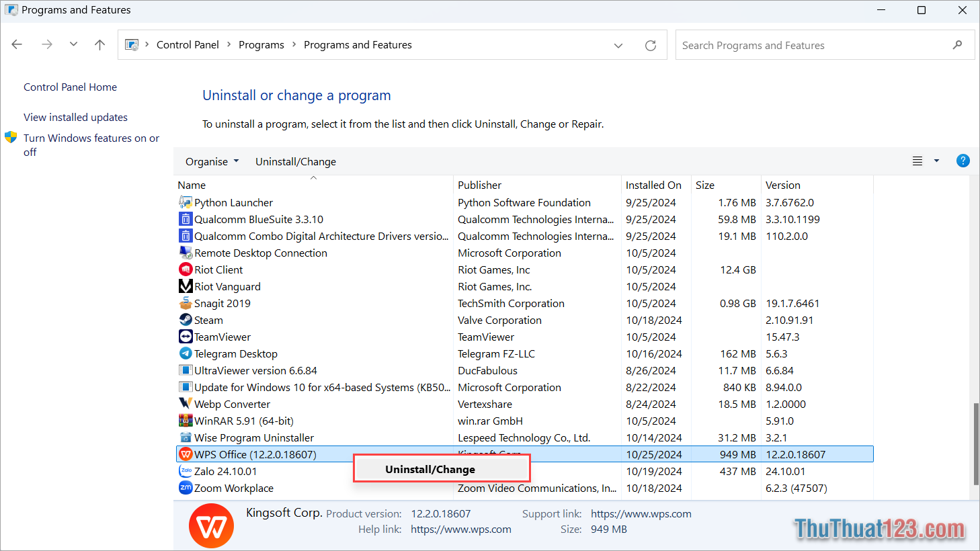Open the recent locations dropdown arrow

[x=73, y=44]
